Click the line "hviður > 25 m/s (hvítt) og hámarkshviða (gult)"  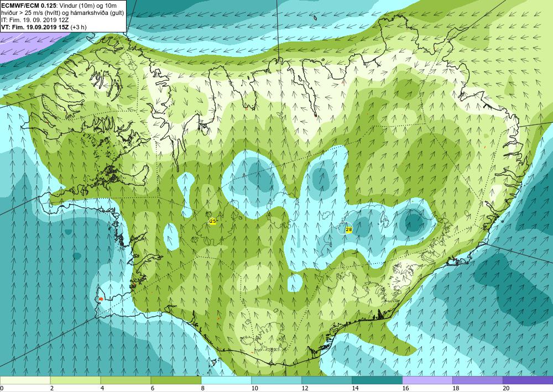tap(62, 13)
